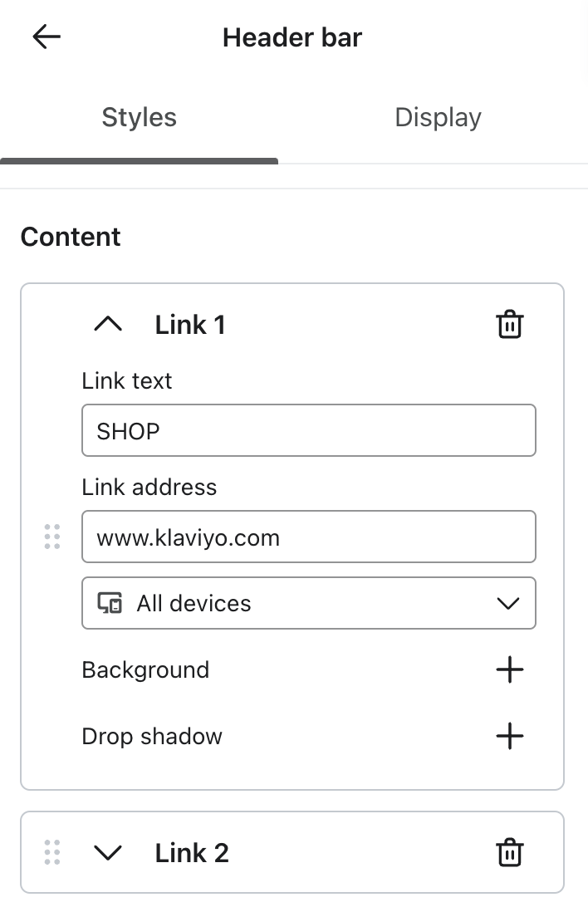Click the Content section heading
The height and width of the screenshot is (907, 588).
(x=70, y=237)
